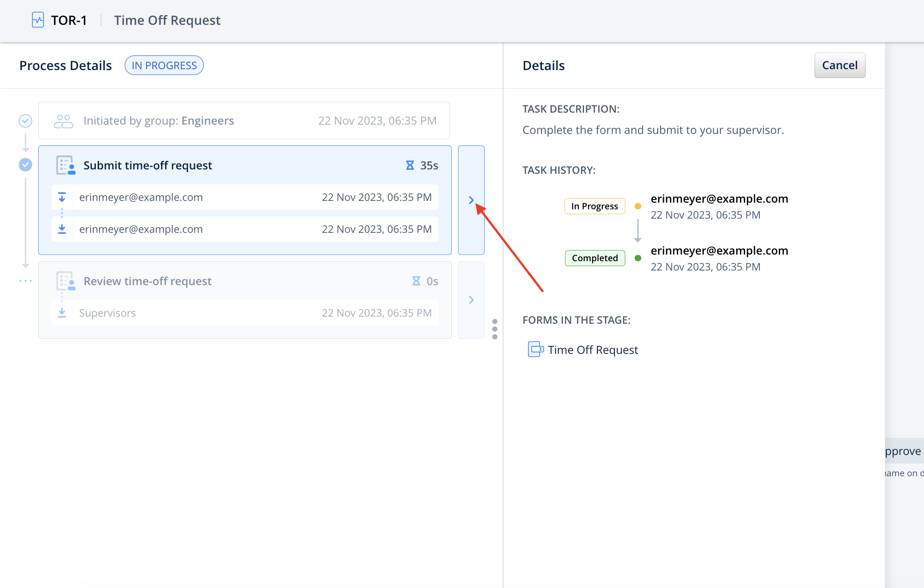This screenshot has width=924, height=588.
Task: Click the Supervisors row download arrow icon
Action: [x=62, y=313]
